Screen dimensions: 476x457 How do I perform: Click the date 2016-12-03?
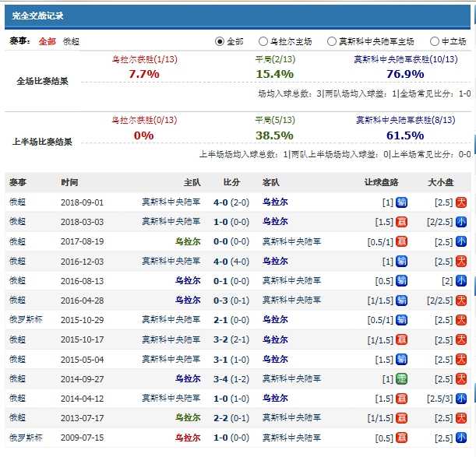coord(83,262)
